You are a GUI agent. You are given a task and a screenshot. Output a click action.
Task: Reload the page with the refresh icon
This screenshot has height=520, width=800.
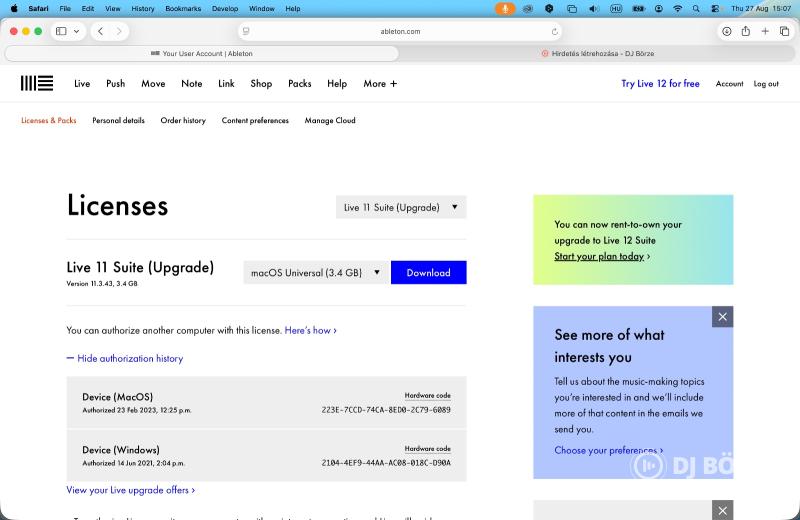point(555,32)
